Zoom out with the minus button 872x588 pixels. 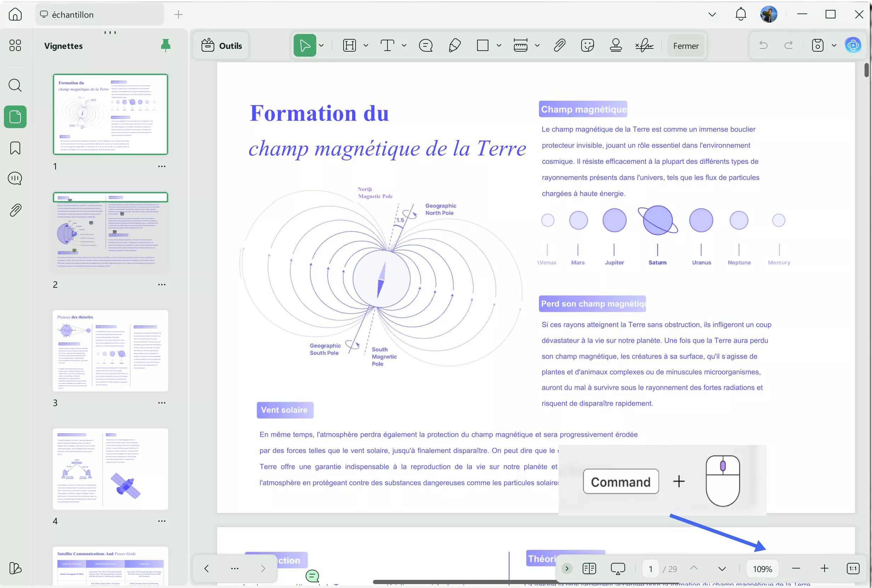point(796,569)
